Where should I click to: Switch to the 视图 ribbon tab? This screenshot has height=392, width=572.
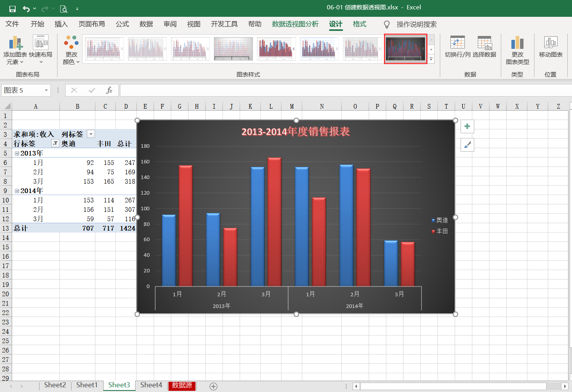pyautogui.click(x=194, y=24)
